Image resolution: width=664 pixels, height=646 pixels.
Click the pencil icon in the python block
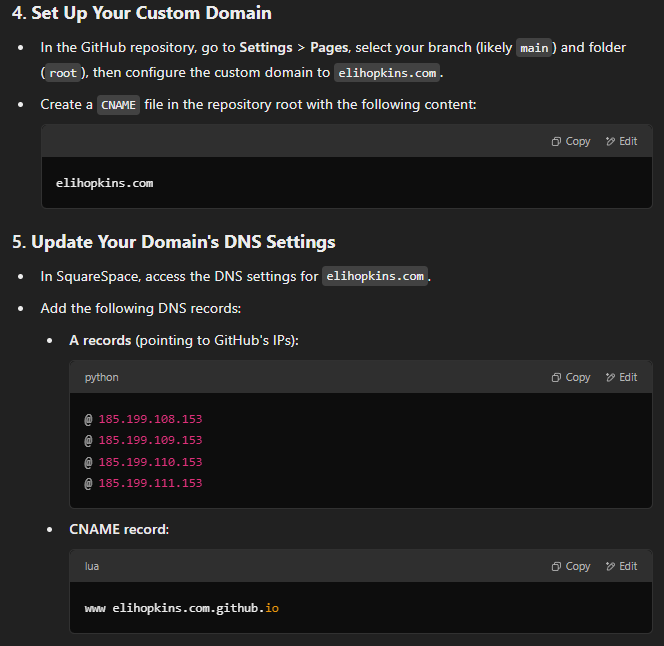(x=610, y=377)
